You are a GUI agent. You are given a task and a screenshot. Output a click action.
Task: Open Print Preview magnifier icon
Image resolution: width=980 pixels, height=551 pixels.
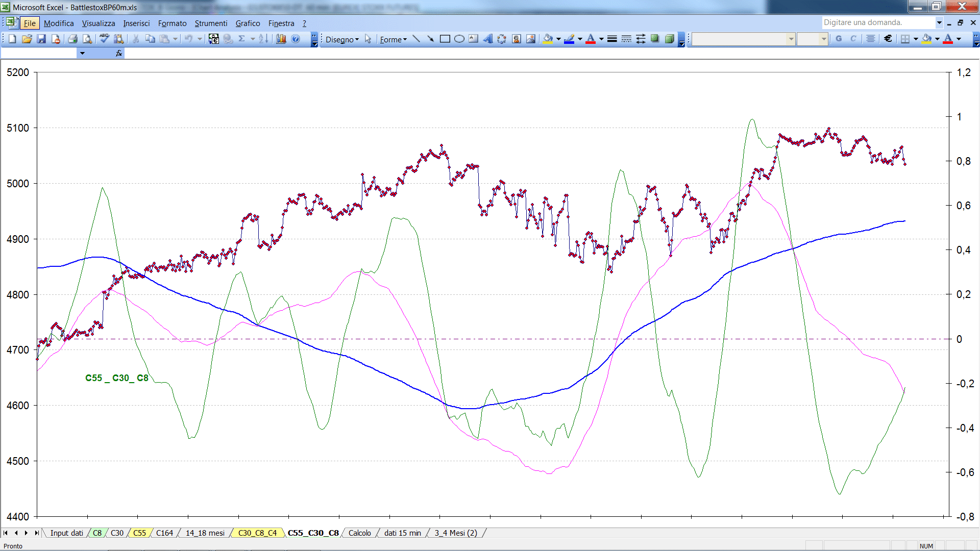point(87,39)
